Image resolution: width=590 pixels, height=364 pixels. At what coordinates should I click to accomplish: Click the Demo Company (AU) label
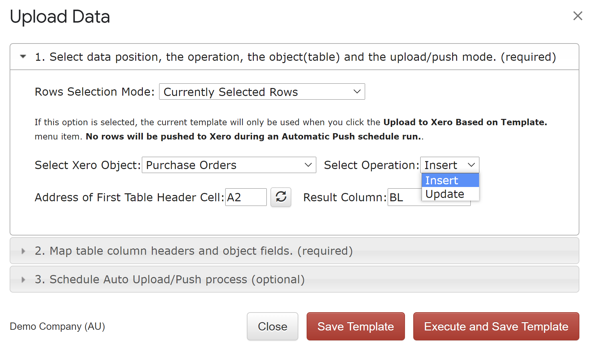[57, 326]
